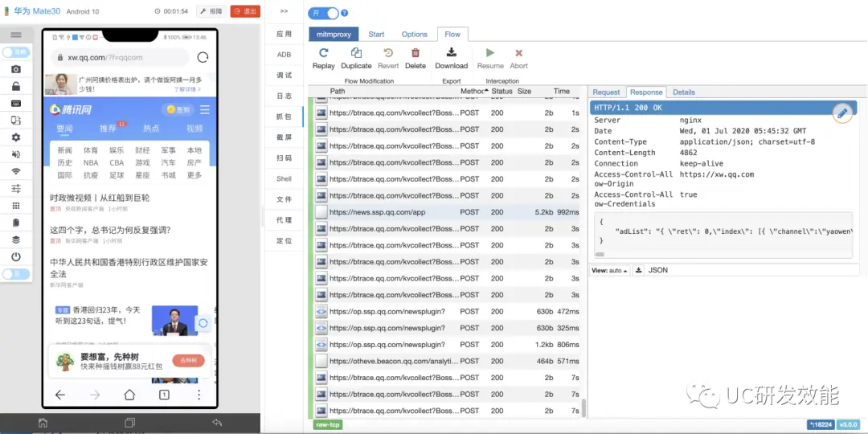Toggle the proxy capture switch off
This screenshot has height=434, width=868.
[x=323, y=14]
